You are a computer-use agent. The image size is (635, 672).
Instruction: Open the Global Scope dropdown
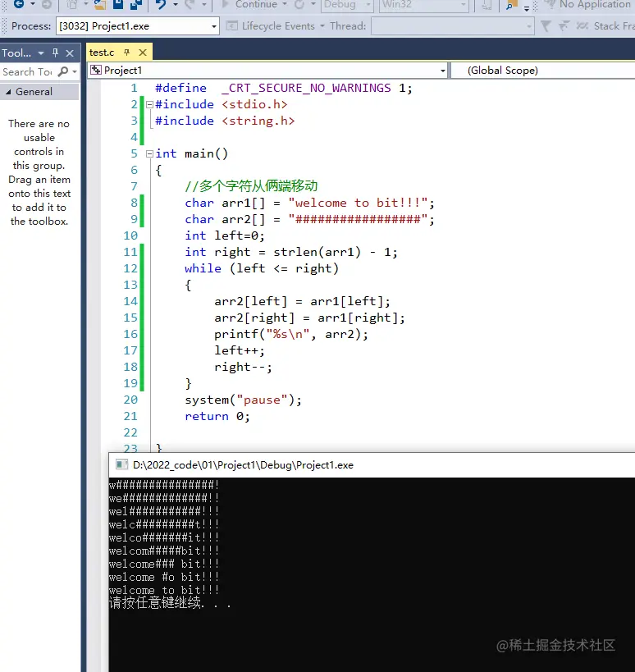click(543, 71)
